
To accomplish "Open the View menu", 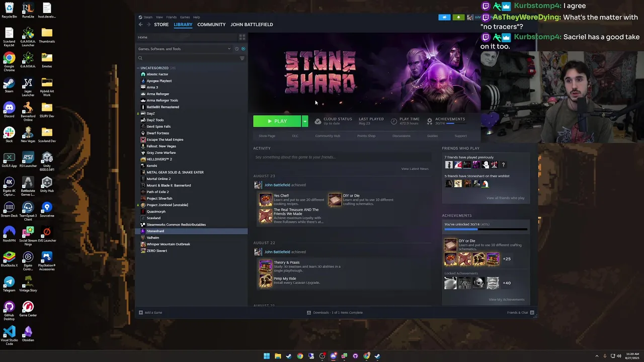I will coord(159,17).
